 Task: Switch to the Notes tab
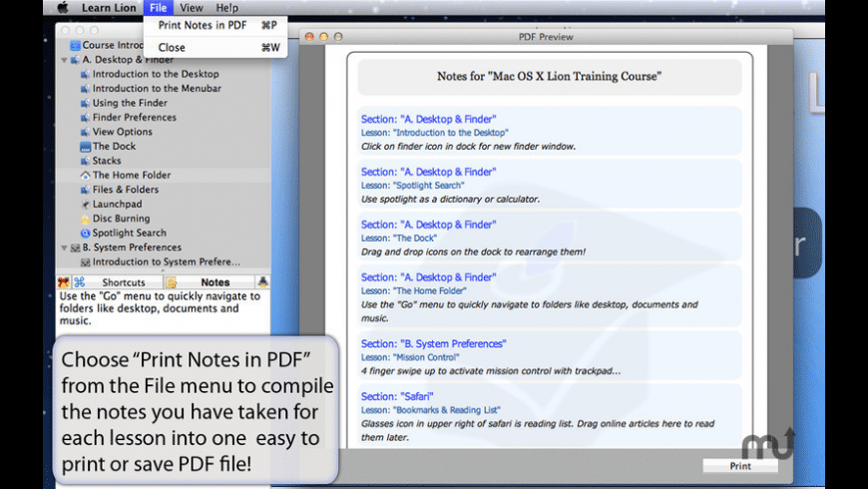coord(215,282)
